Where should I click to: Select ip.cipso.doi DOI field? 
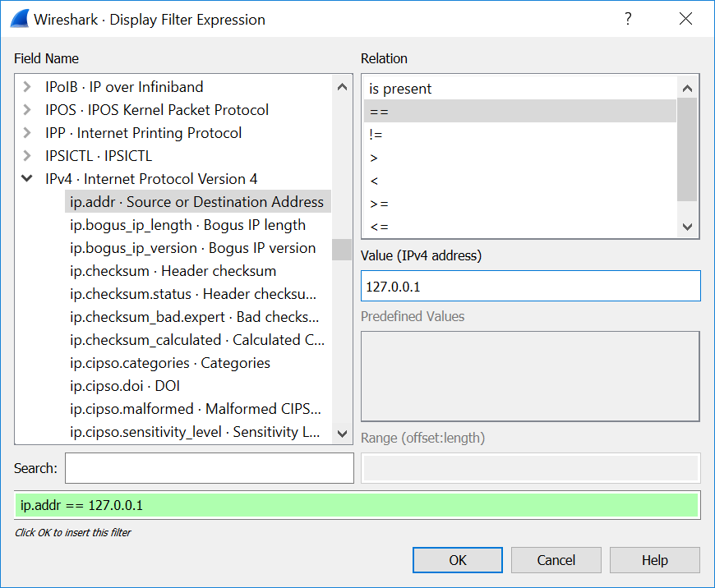[125, 386]
